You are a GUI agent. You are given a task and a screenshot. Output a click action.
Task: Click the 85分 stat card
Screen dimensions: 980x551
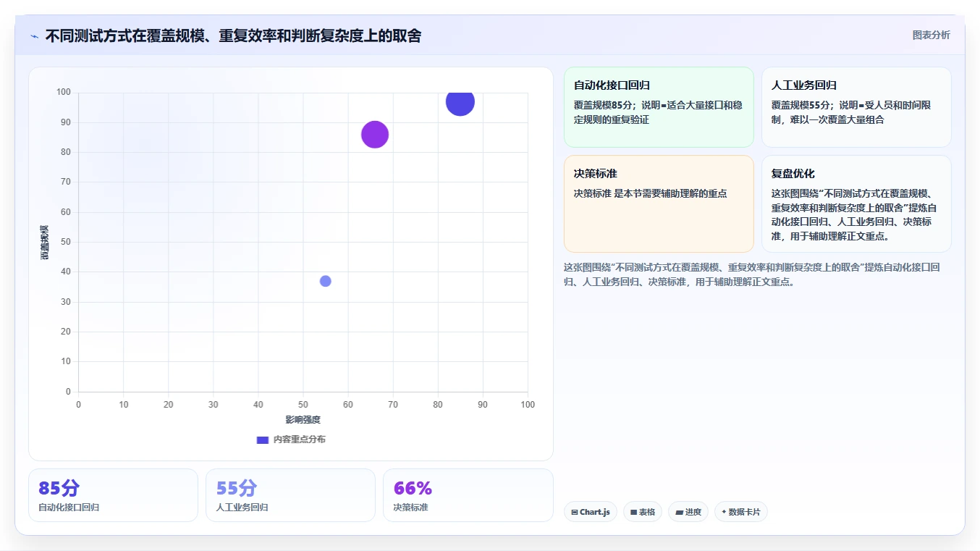pyautogui.click(x=113, y=495)
